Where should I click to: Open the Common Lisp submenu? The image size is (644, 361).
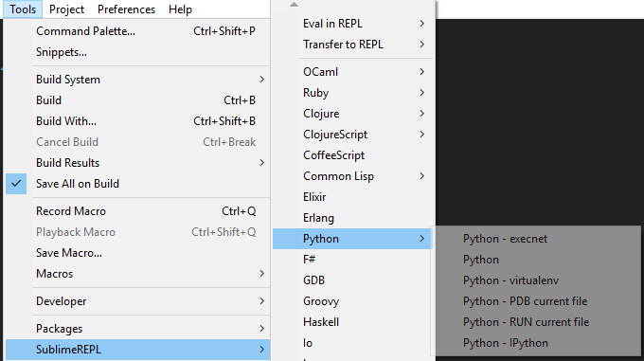(x=352, y=176)
